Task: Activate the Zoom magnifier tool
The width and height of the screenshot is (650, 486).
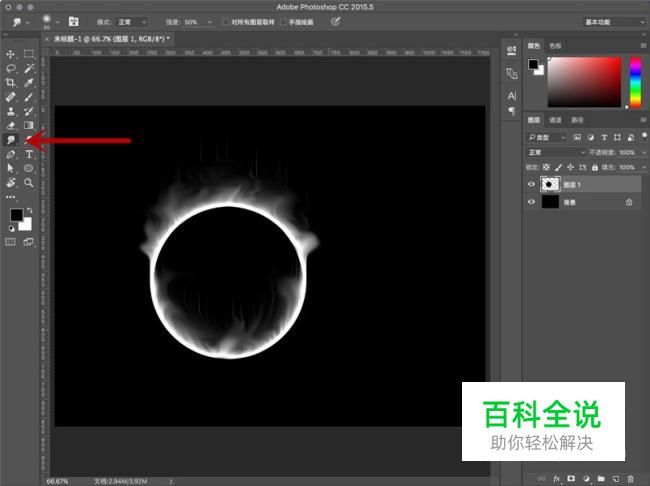Action: coord(30,183)
